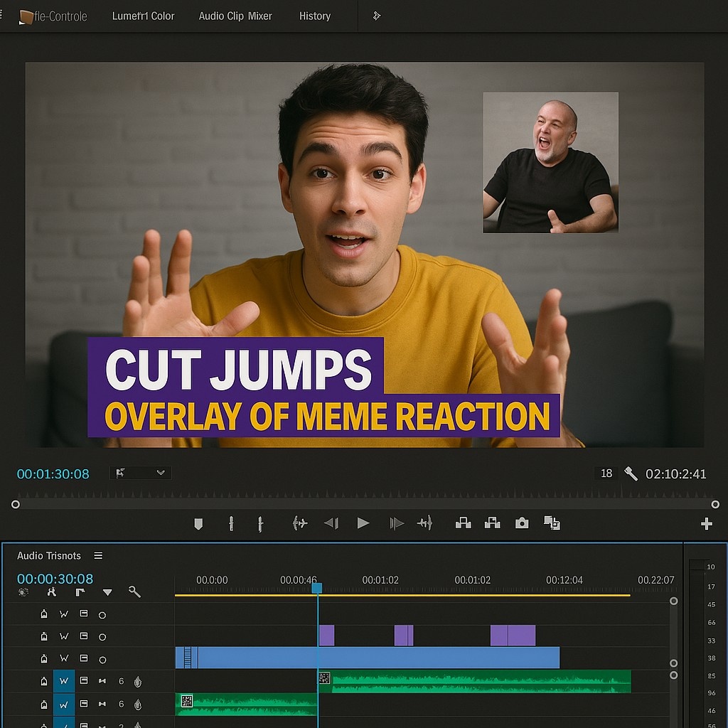Click the timeline wrench display settings icon

pyautogui.click(x=134, y=591)
